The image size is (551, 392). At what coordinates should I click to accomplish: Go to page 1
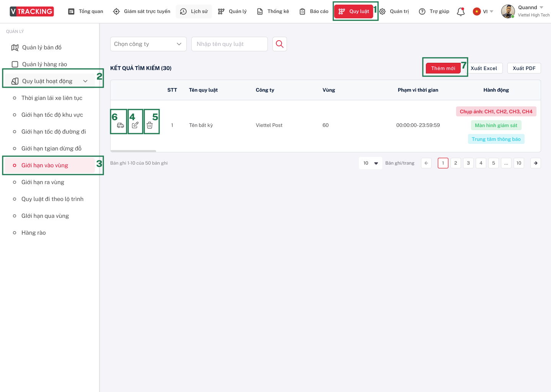click(x=443, y=163)
